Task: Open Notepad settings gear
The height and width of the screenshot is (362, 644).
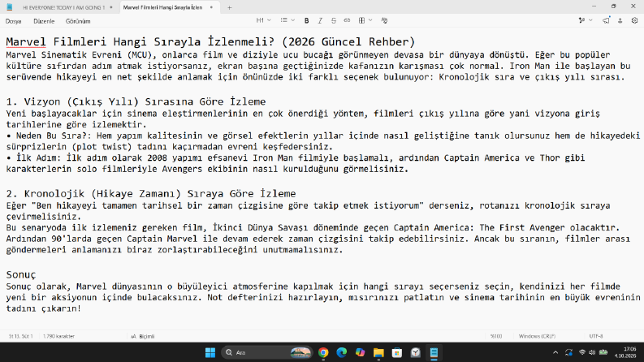Action: [x=634, y=20]
